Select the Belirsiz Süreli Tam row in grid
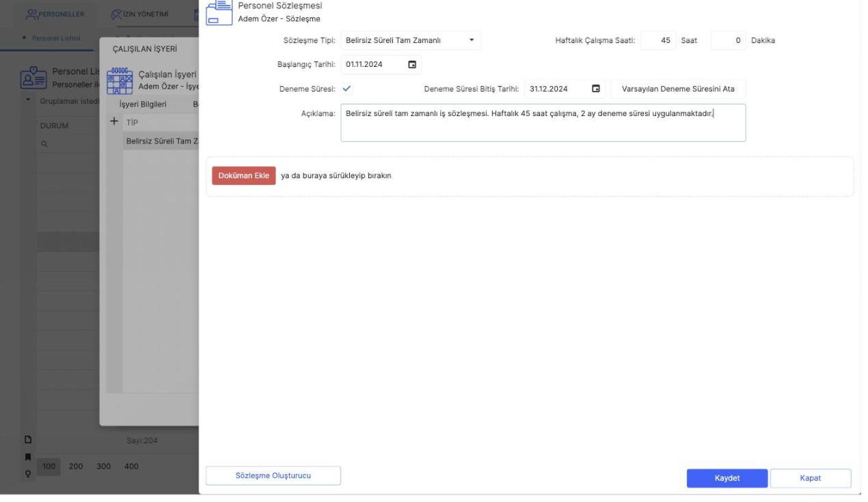 pos(161,141)
